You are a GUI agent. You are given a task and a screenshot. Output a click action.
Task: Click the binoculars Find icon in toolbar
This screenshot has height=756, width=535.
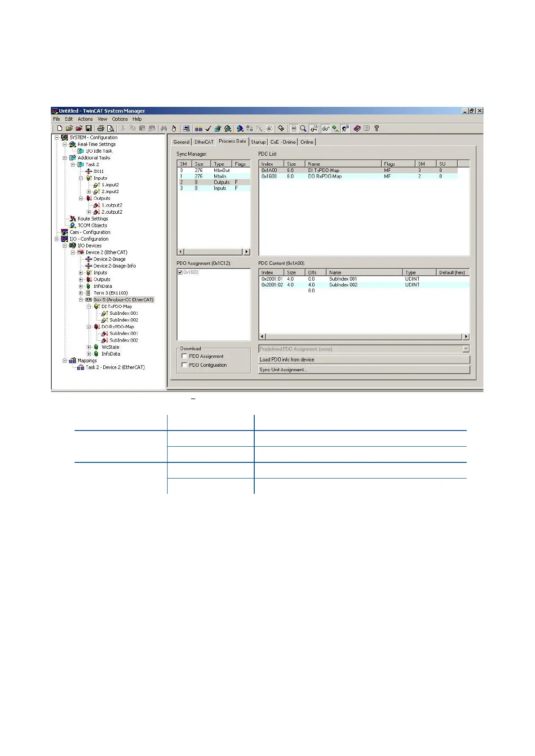164,128
